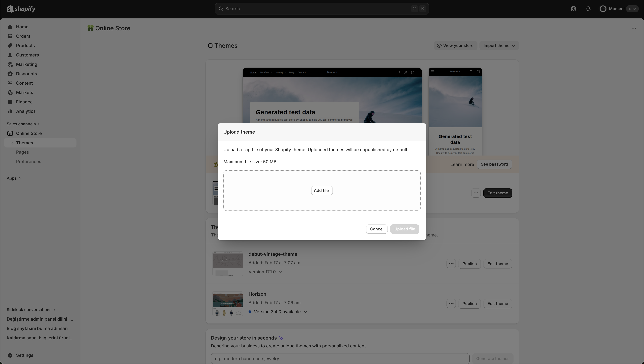Open Customers from its sidebar icon
The width and height of the screenshot is (644, 364).
[10, 55]
